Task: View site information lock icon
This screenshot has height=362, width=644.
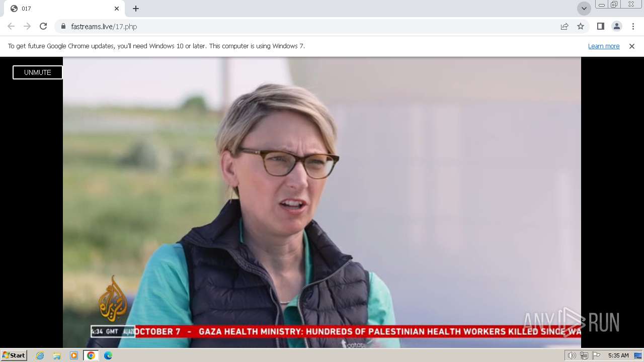Action: click(63, 26)
